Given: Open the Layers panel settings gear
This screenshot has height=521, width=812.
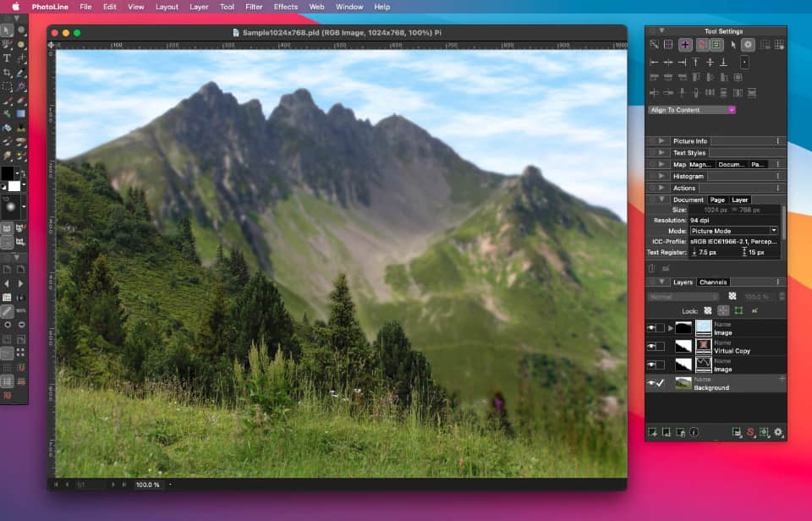Looking at the screenshot, I should (776, 431).
